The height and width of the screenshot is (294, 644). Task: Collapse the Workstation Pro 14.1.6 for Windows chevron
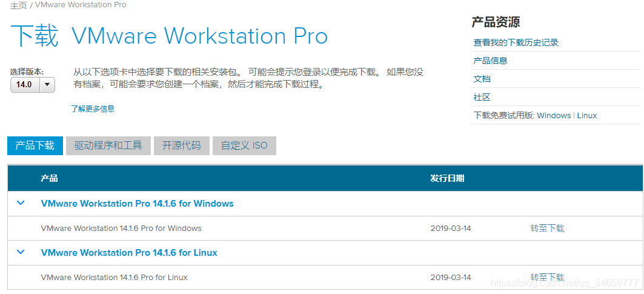(x=21, y=202)
